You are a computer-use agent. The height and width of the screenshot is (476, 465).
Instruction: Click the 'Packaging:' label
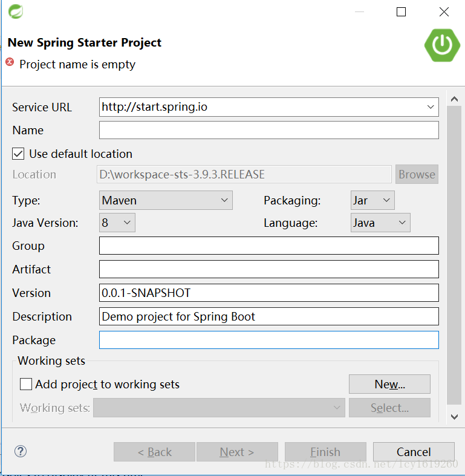(x=292, y=200)
